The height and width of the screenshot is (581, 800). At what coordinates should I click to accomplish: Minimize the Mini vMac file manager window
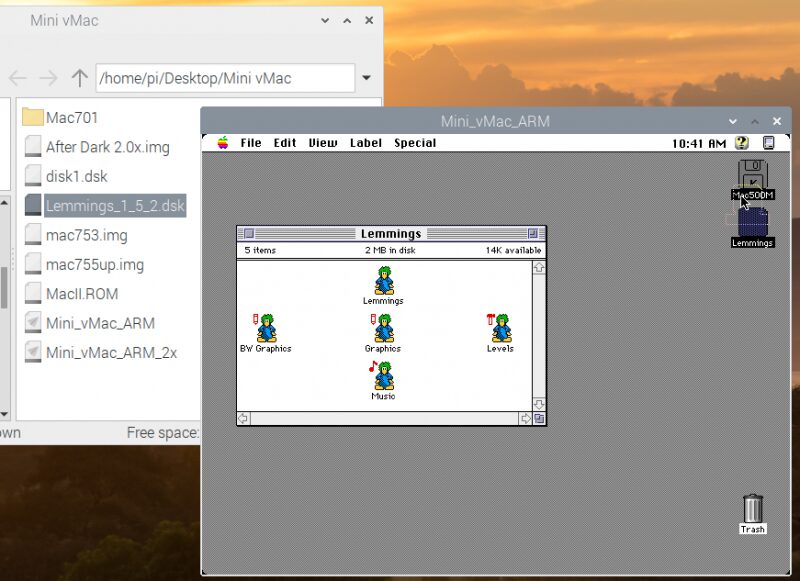coord(325,20)
